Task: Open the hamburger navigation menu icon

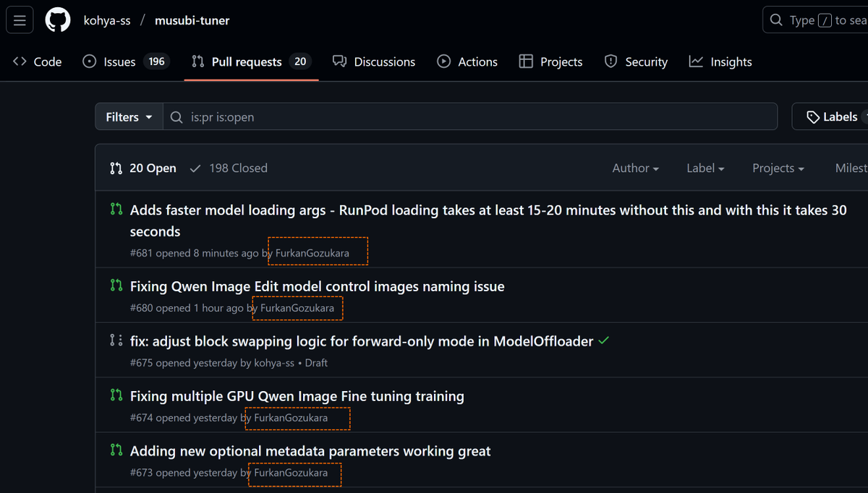Action: pos(20,20)
